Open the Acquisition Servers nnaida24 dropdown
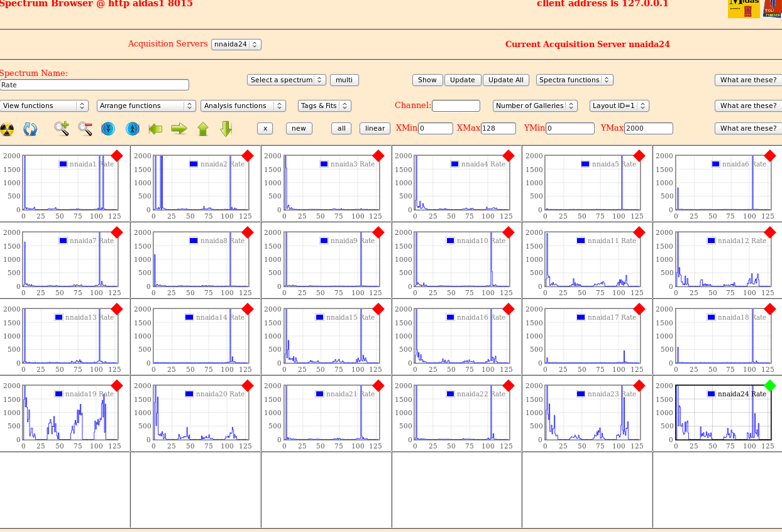This screenshot has height=532, width=782. 236,45
